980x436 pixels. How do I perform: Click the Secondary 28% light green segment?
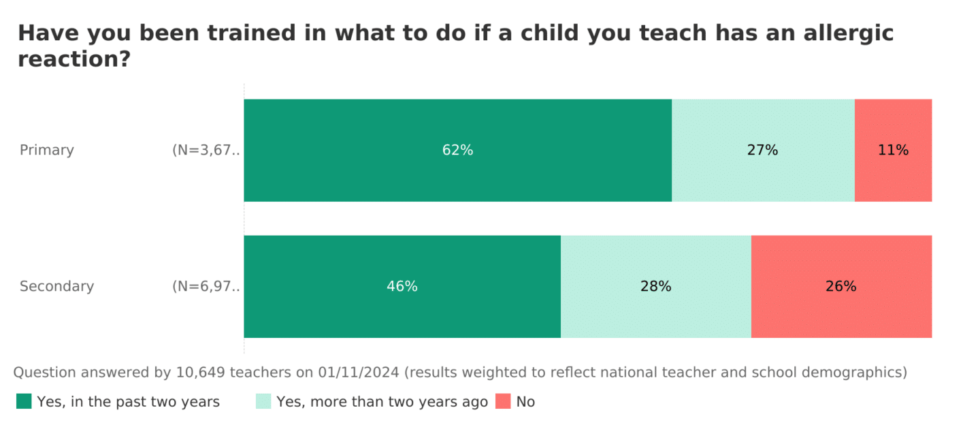click(x=655, y=313)
